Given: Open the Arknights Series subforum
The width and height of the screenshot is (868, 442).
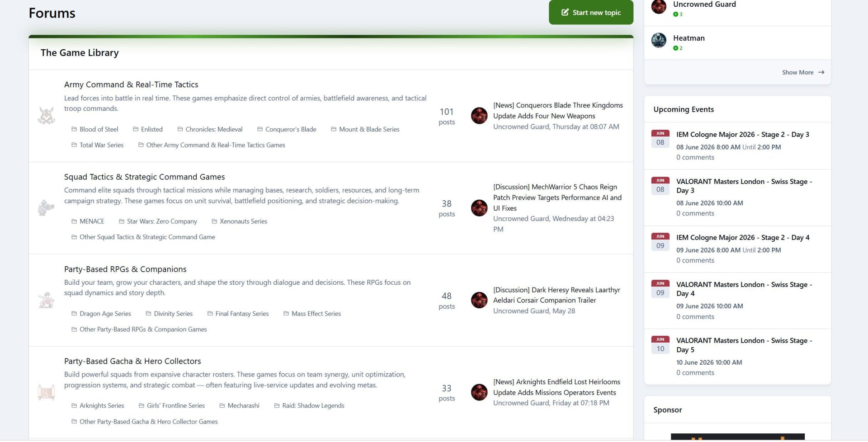Looking at the screenshot, I should [x=98, y=406].
